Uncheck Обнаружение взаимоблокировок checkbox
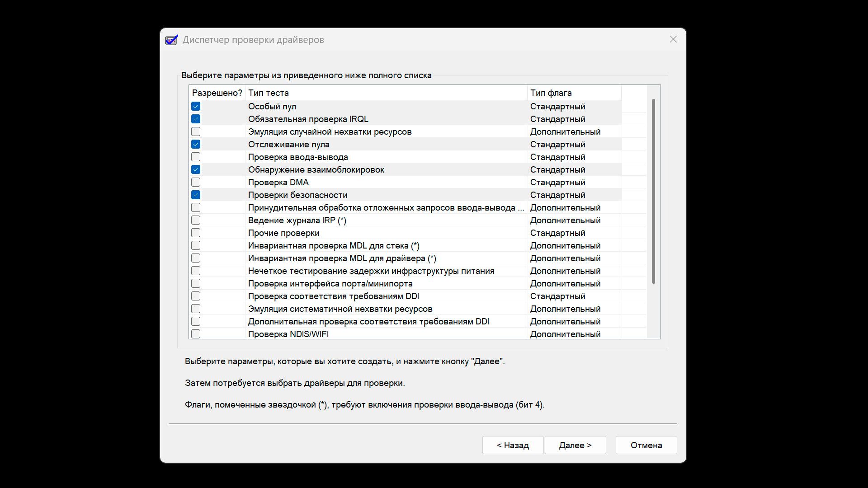 pyautogui.click(x=196, y=169)
